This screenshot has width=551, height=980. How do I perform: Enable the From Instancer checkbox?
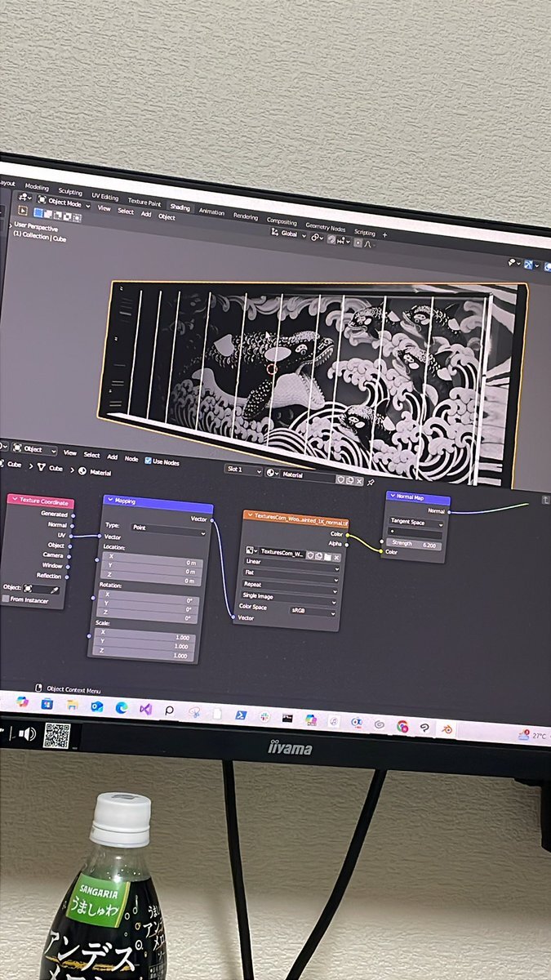tap(5, 599)
